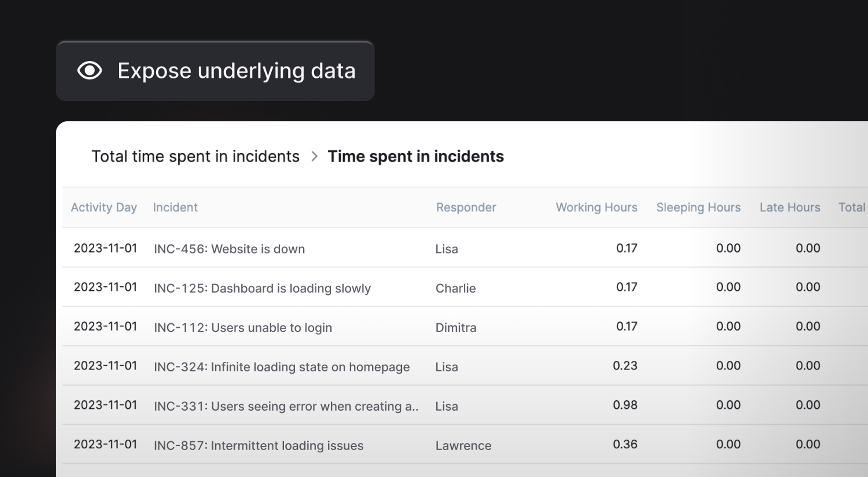Sort by Working Hours column header

pyautogui.click(x=596, y=207)
